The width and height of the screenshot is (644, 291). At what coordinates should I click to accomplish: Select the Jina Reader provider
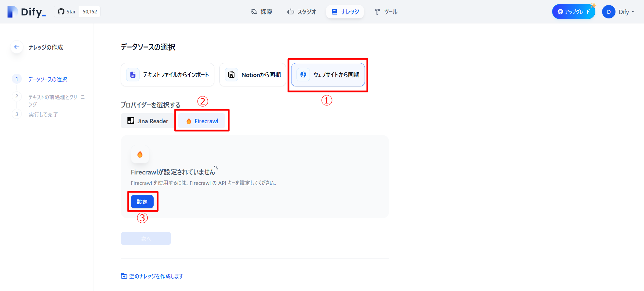point(148,121)
